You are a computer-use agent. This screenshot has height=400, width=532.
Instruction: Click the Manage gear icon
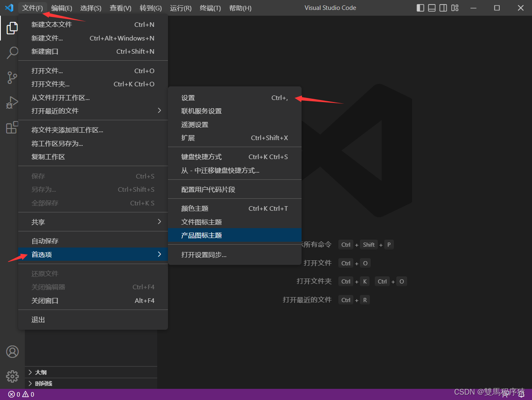pos(12,376)
